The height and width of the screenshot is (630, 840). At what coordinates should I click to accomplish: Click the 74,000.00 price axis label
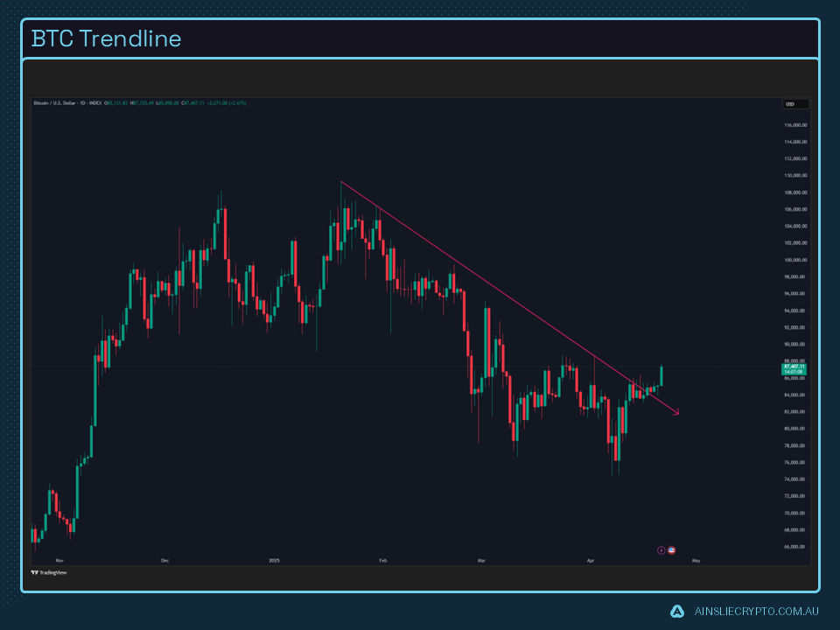pos(795,479)
